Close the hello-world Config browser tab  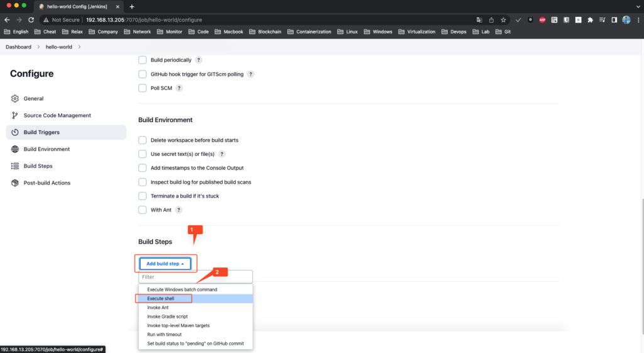(x=118, y=6)
